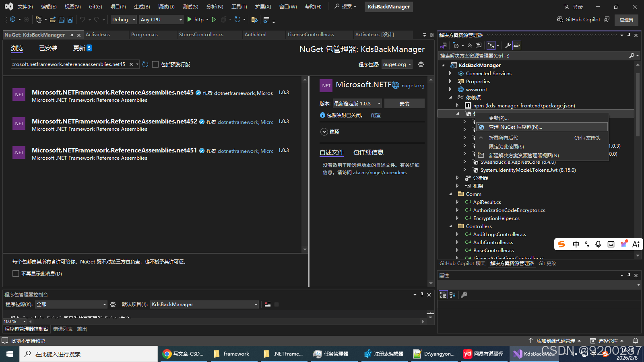Select Manage NuGet Packages context menu item
This screenshot has width=644, height=362.
(542, 127)
